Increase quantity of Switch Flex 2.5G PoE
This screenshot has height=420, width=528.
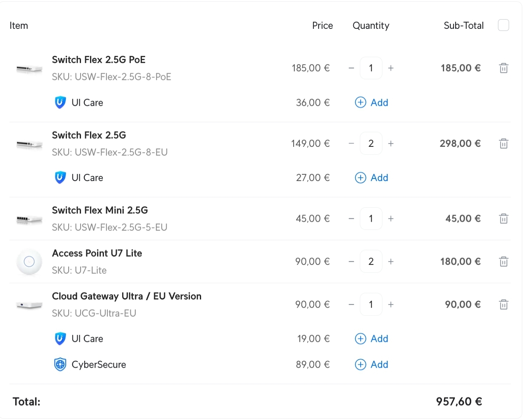pyautogui.click(x=391, y=68)
